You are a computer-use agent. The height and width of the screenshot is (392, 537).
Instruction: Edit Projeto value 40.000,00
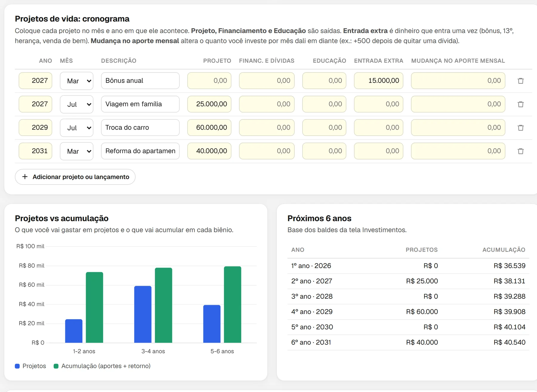[x=209, y=151]
